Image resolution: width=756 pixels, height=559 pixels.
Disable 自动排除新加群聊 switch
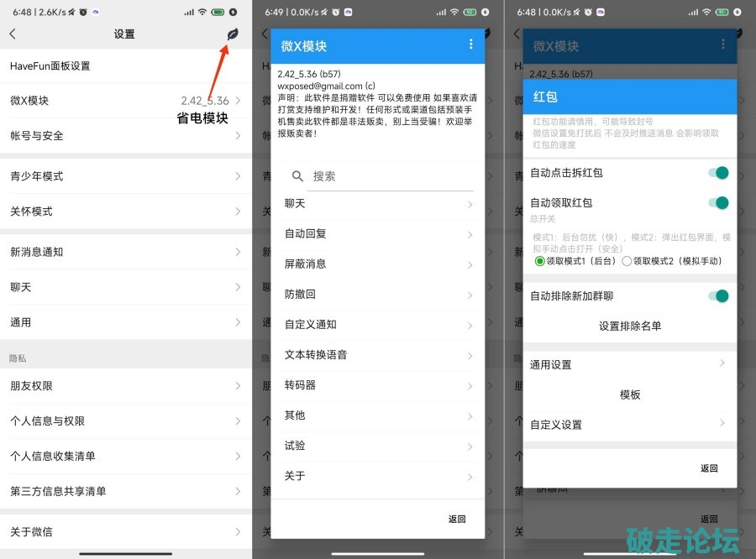click(717, 296)
